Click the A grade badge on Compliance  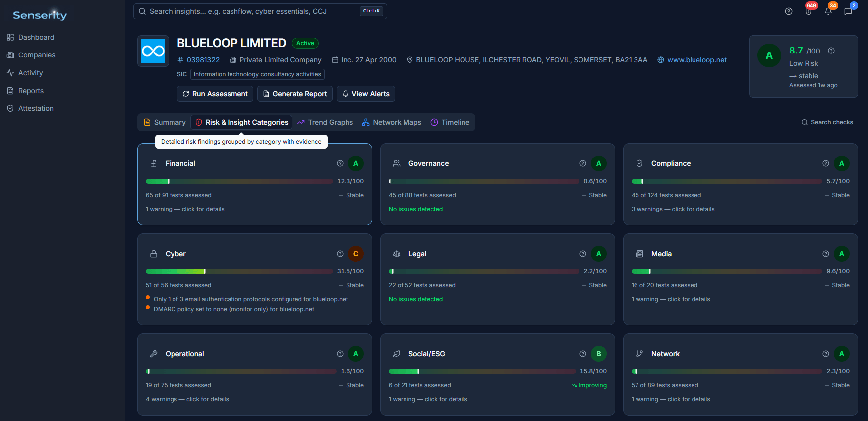click(x=842, y=163)
